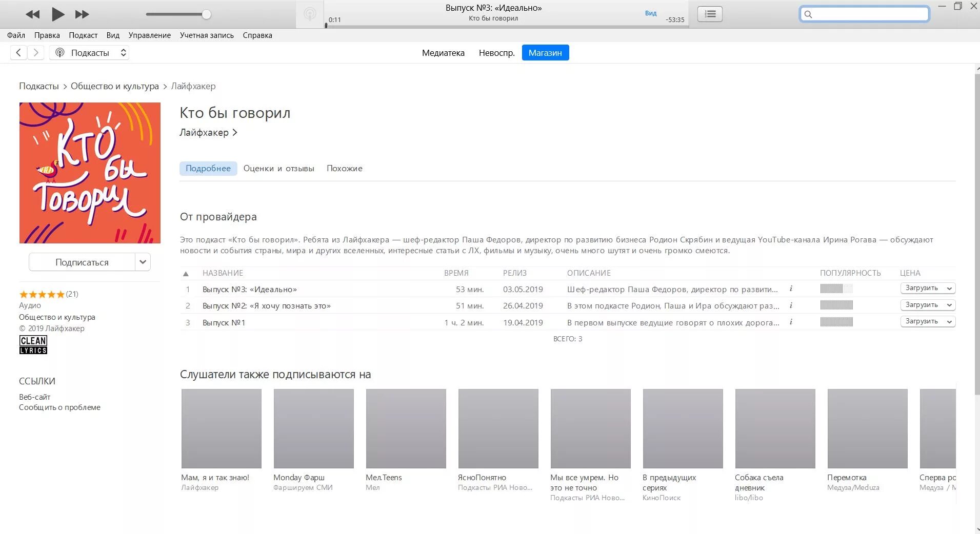This screenshot has width=980, height=534.
Task: Click Загрузить for Выпуск №2
Action: 922,305
